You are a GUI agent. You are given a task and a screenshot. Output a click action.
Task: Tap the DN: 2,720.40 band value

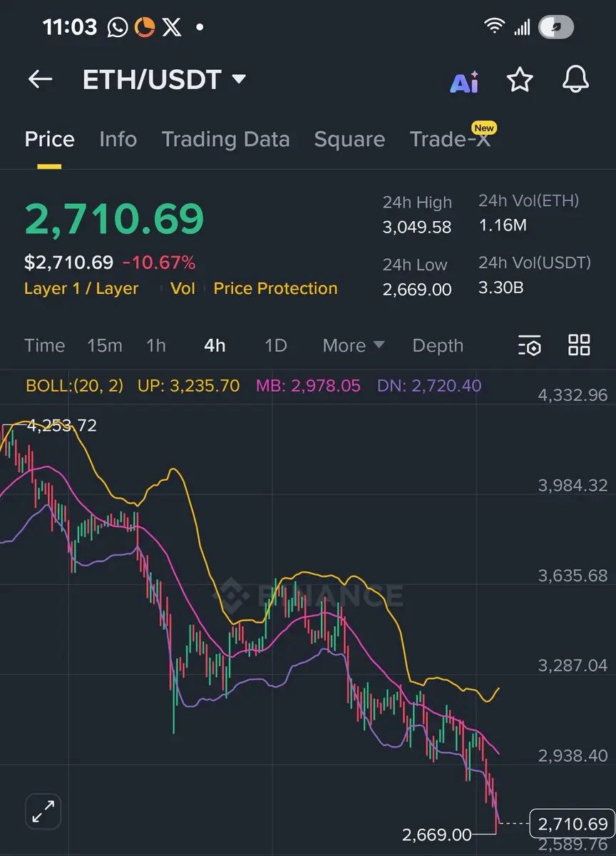pos(428,386)
